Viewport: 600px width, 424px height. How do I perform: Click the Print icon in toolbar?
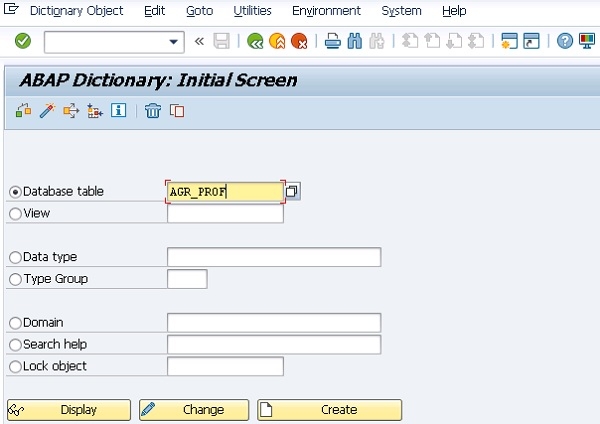click(x=333, y=41)
